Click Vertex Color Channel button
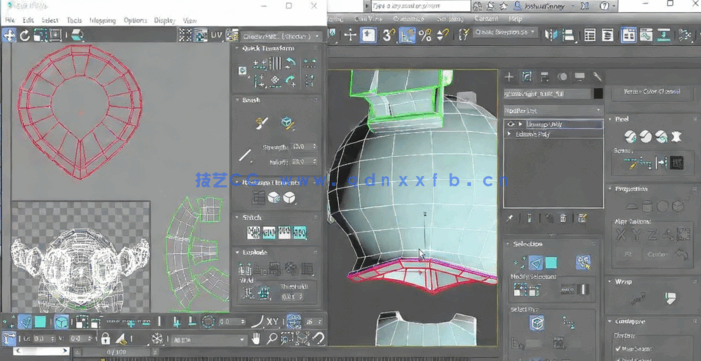Viewport: 701px width, 361px height. click(652, 92)
